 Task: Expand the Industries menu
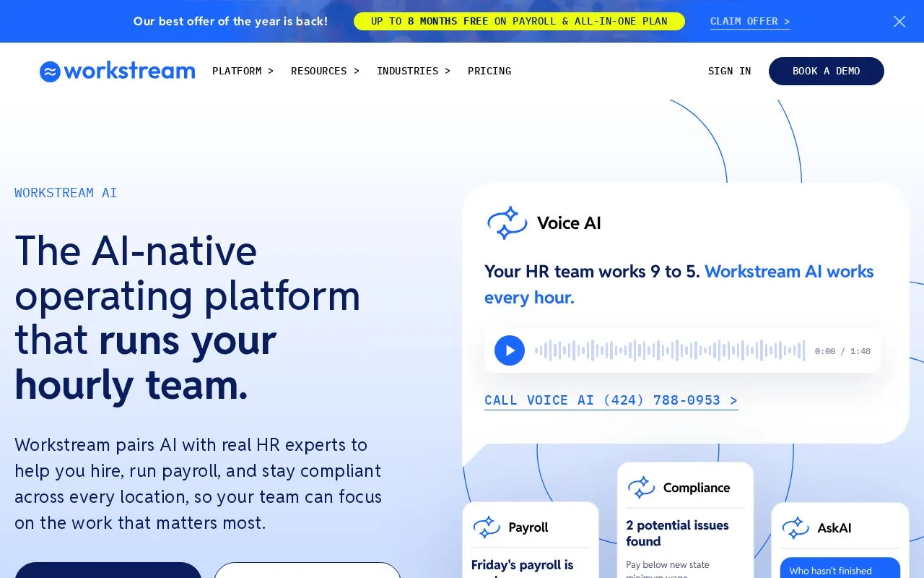[414, 71]
